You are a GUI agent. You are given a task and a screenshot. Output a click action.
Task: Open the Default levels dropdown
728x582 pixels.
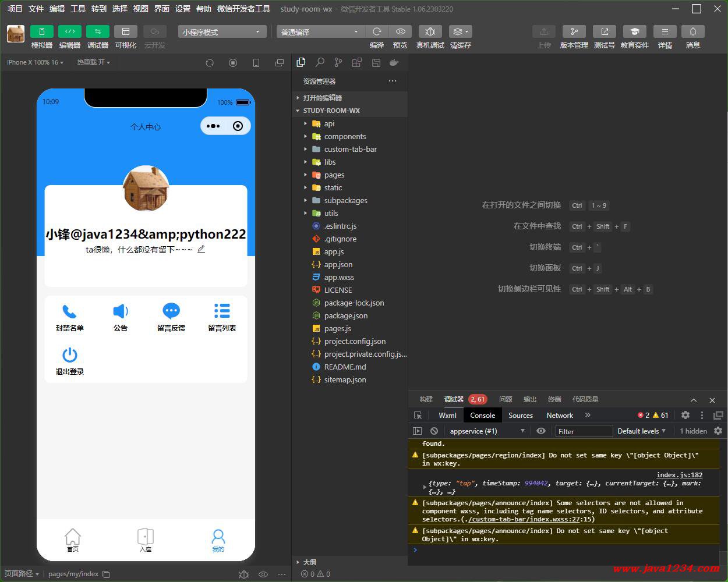641,431
